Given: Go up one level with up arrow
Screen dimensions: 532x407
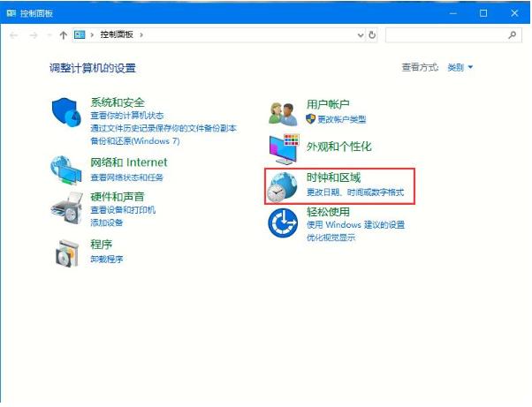Looking at the screenshot, I should click(x=63, y=35).
